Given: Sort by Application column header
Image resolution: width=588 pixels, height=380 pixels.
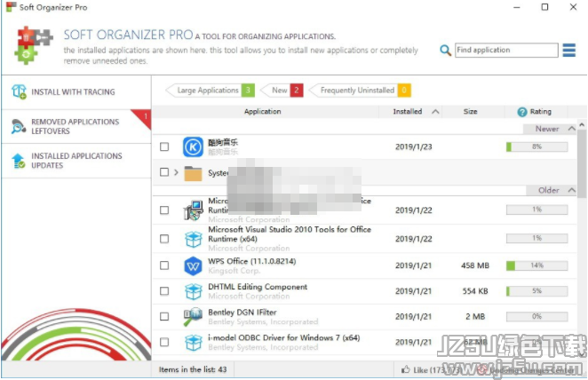Looking at the screenshot, I should point(263,112).
